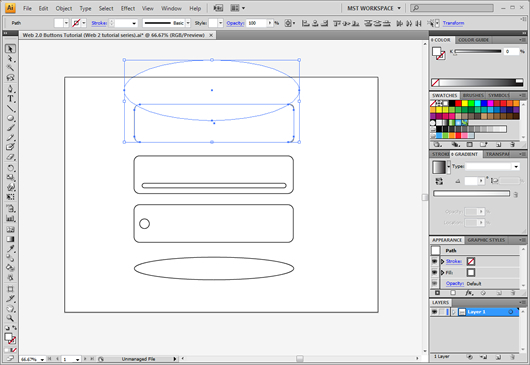Open the gradient Type dropdown
This screenshot has width=530, height=365.
coord(516,166)
